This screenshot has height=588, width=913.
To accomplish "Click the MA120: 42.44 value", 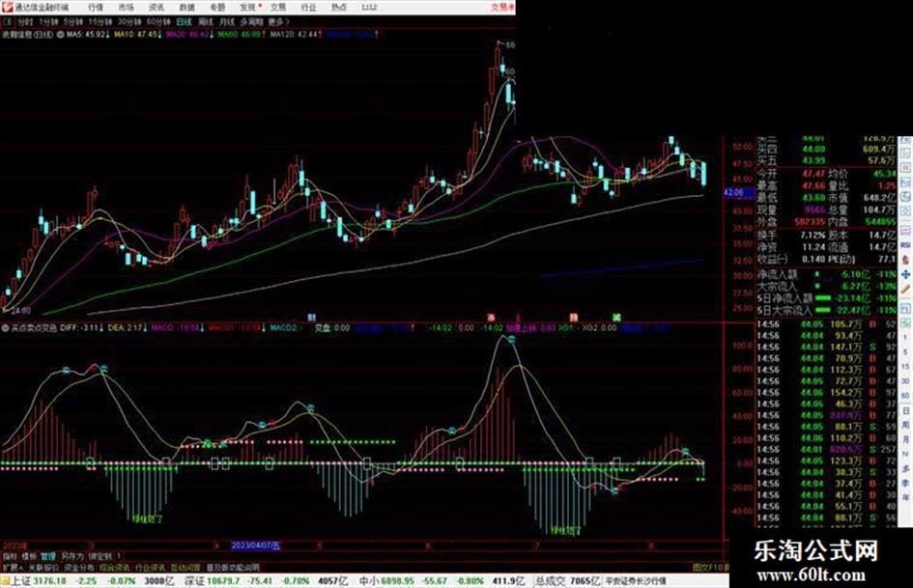I will [296, 35].
